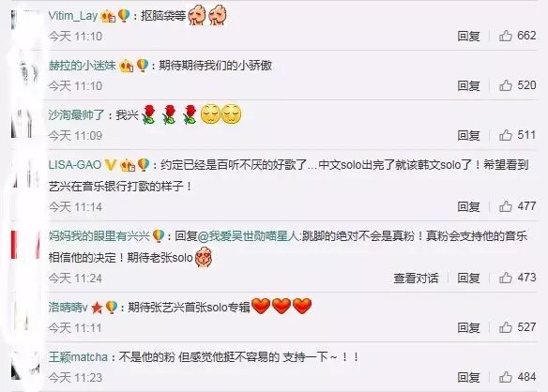Screen dimensions: 548x392
Task: Reply to LISA-GAO's comment
Action: click(x=468, y=207)
